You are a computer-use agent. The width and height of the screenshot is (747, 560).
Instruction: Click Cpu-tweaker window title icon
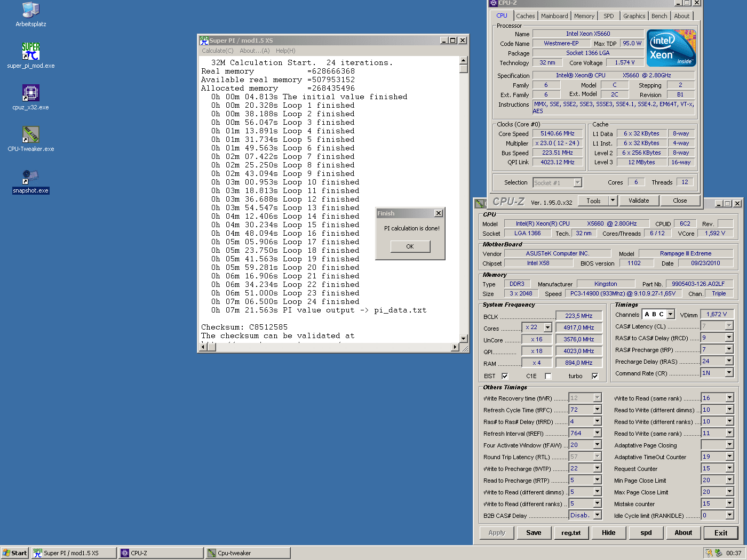pyautogui.click(x=480, y=203)
